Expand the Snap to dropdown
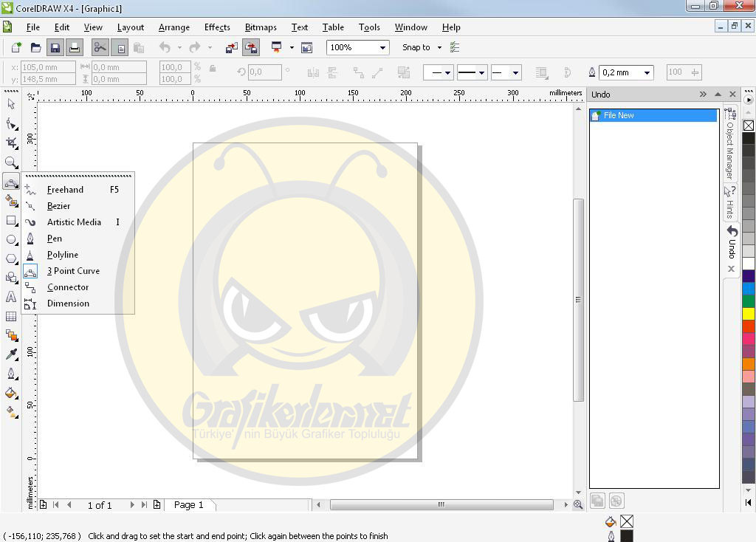756x542 pixels. click(439, 48)
